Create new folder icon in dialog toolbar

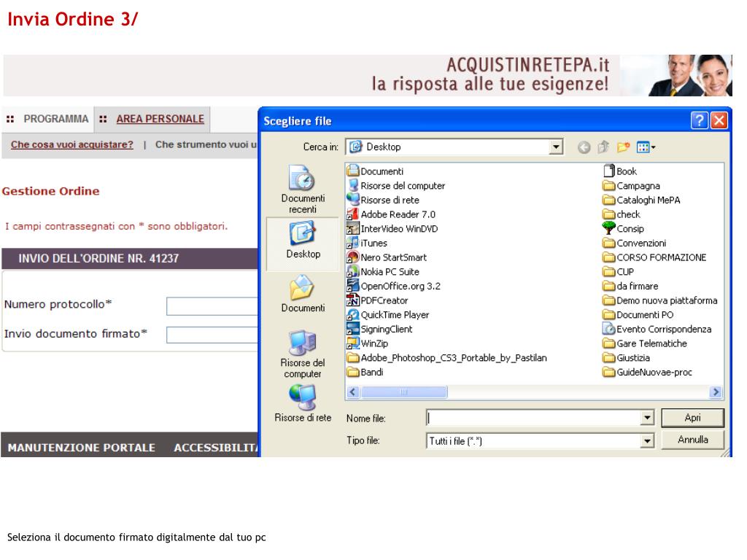(x=623, y=147)
